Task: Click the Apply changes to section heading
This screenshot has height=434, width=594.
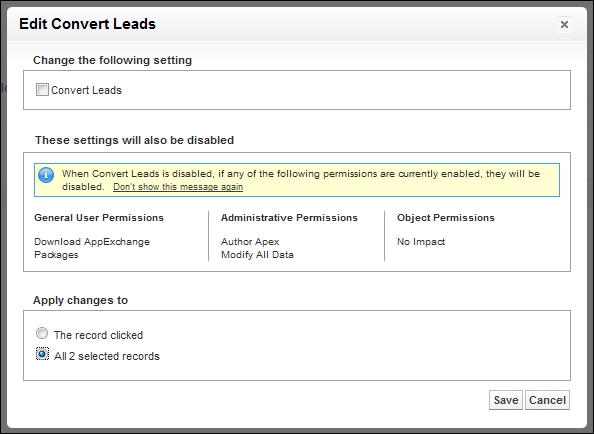Action: point(80,300)
